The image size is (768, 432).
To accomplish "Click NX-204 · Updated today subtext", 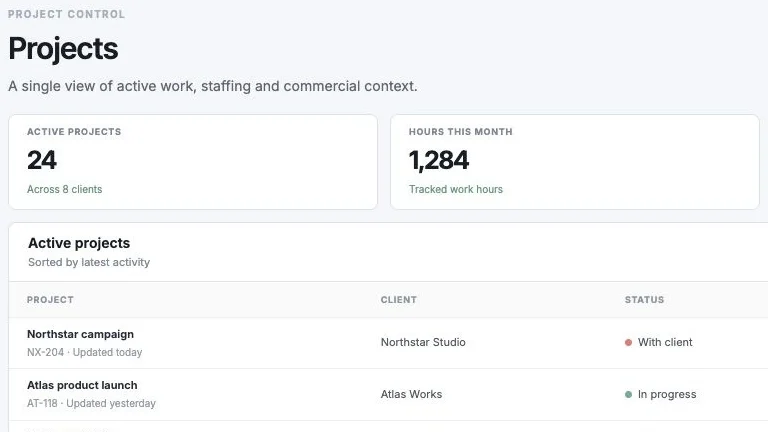I will pos(84,352).
